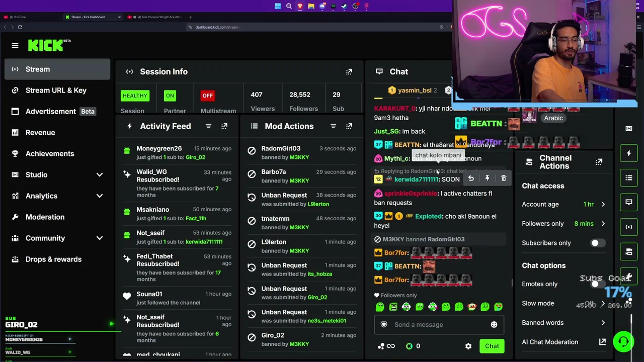644x362 pixels.
Task: Open the Revenue page
Action: click(x=57, y=133)
